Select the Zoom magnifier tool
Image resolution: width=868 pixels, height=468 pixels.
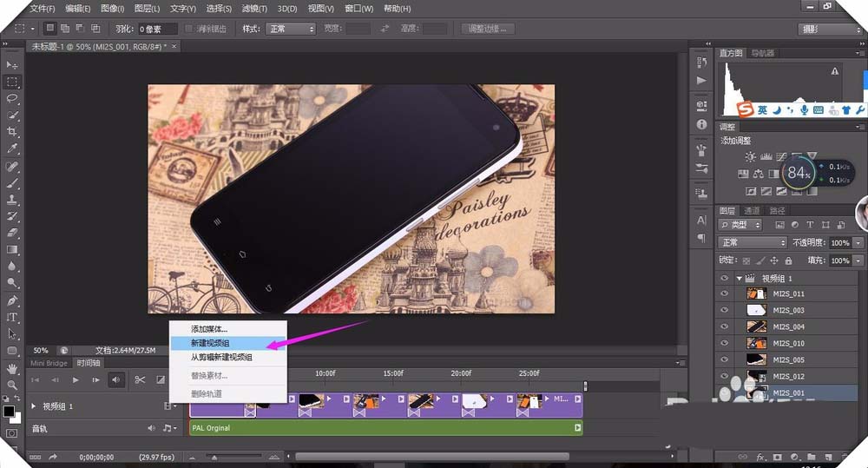pyautogui.click(x=12, y=384)
